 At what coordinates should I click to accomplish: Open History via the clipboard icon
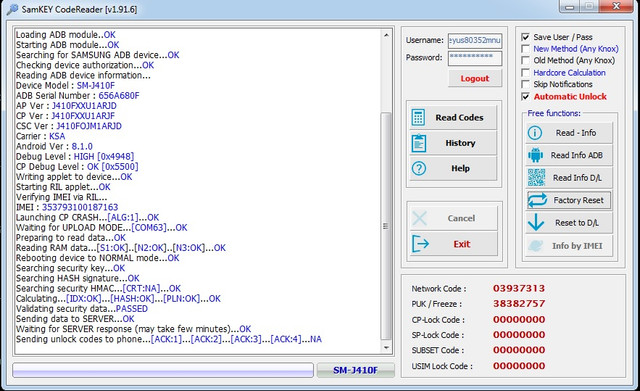tap(419, 143)
